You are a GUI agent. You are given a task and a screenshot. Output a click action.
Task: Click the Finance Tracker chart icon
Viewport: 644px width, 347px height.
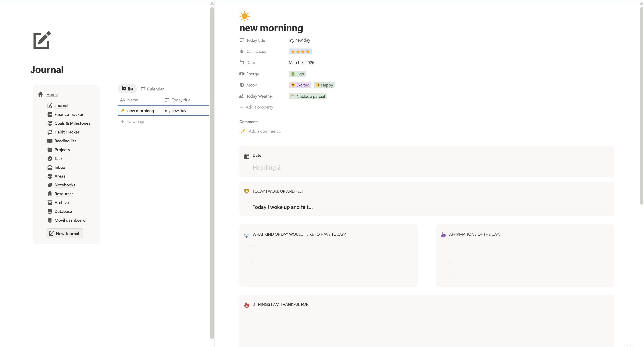coord(50,114)
